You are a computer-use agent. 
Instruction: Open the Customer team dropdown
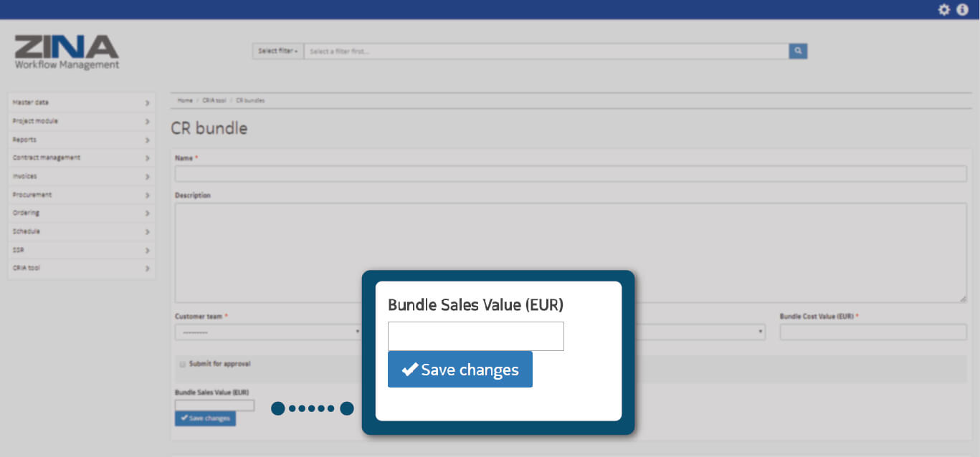click(x=268, y=332)
